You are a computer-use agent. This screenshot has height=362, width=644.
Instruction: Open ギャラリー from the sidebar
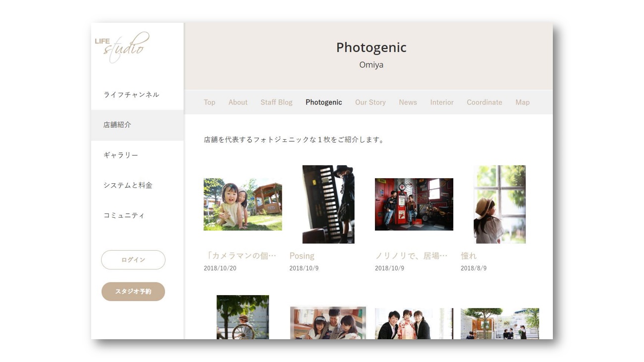coord(120,155)
